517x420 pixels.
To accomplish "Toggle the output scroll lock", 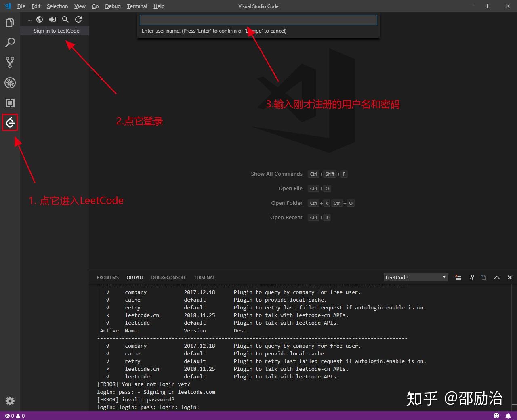I will 471,277.
